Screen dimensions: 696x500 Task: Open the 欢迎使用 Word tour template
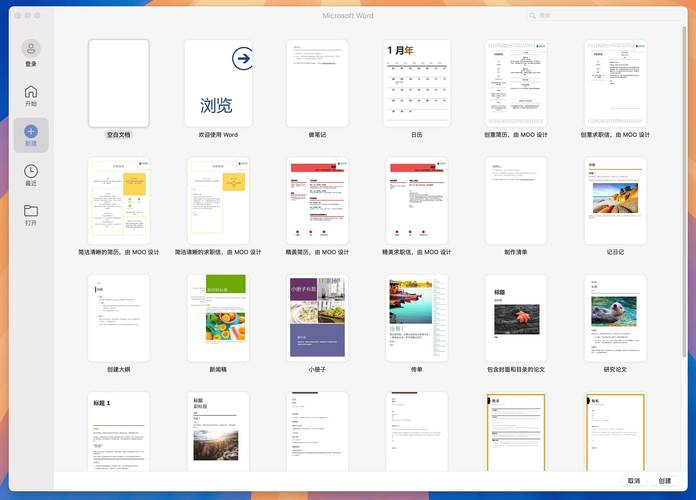tap(217, 83)
